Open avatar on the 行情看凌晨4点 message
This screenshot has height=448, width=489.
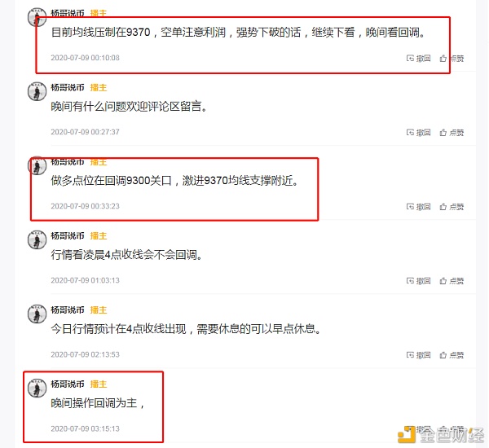tap(37, 239)
